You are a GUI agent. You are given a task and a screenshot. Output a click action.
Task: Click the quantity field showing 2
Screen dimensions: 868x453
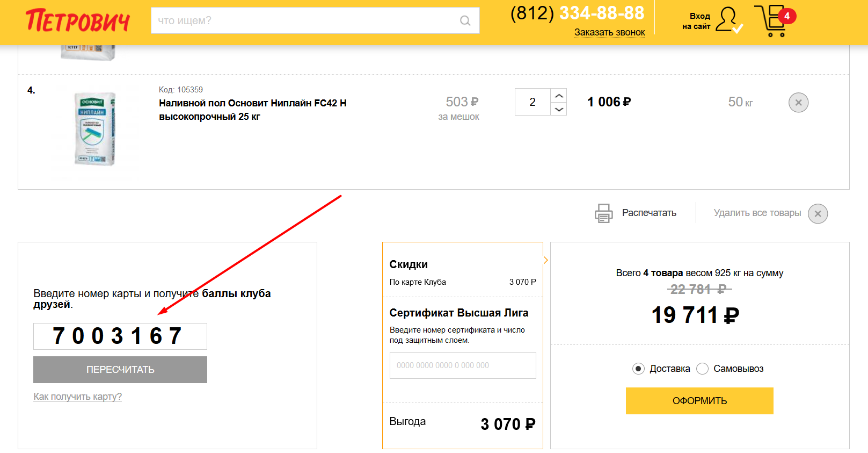coord(533,102)
